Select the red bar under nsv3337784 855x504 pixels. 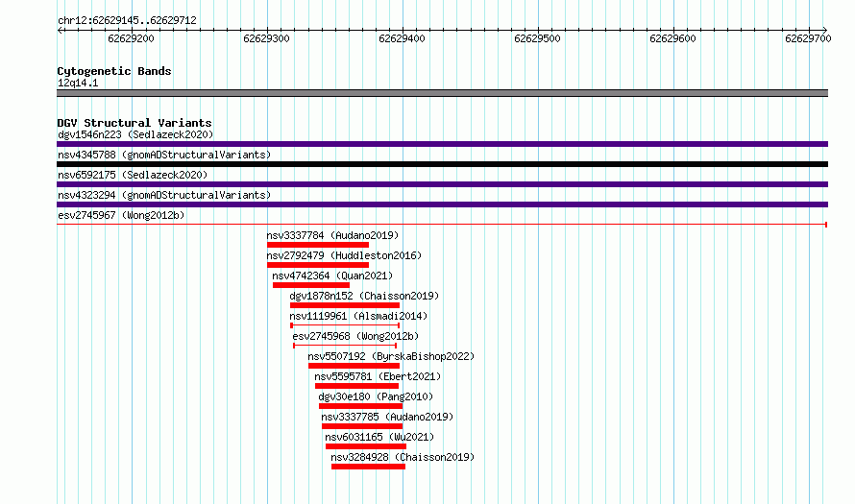click(318, 245)
